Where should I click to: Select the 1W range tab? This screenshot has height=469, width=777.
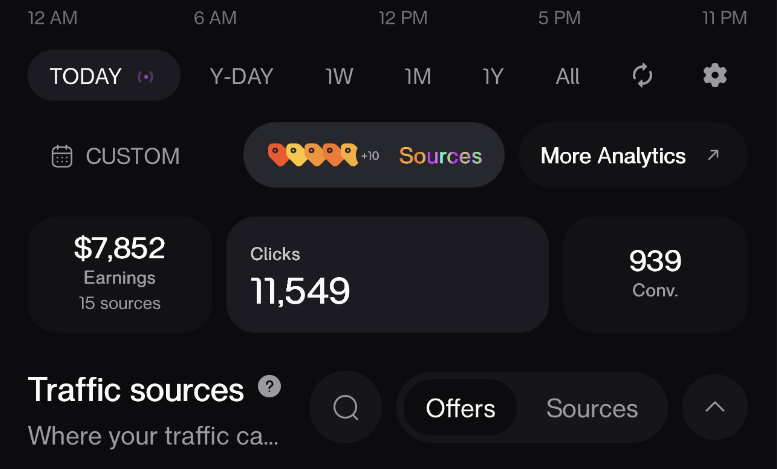tap(339, 77)
